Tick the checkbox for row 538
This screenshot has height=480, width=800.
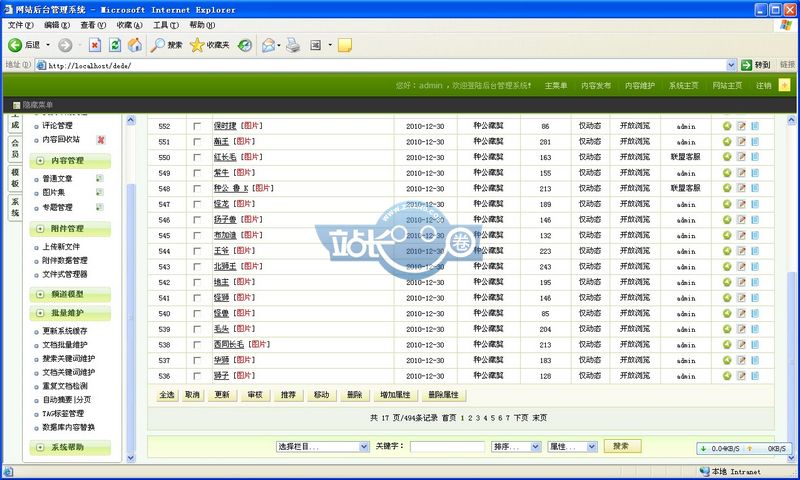[x=197, y=344]
